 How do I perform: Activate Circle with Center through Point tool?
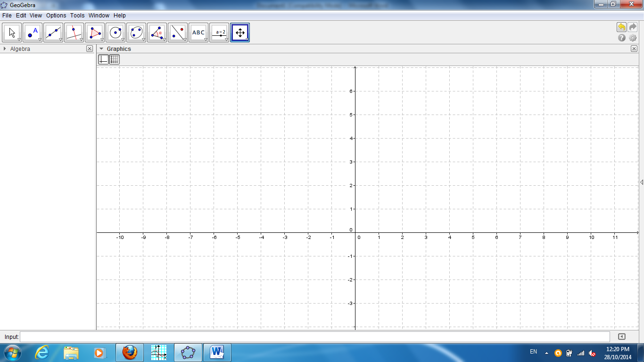[116, 33]
